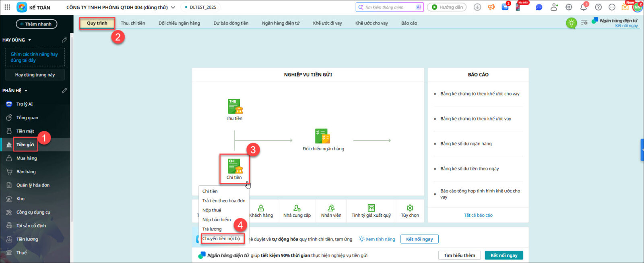Click the Đối chiếu ngân hàng icon
644x263 pixels.
pyautogui.click(x=322, y=137)
